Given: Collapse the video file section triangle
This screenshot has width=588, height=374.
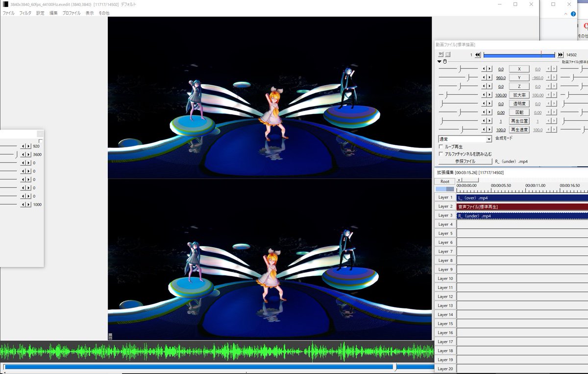Looking at the screenshot, I should pos(440,62).
